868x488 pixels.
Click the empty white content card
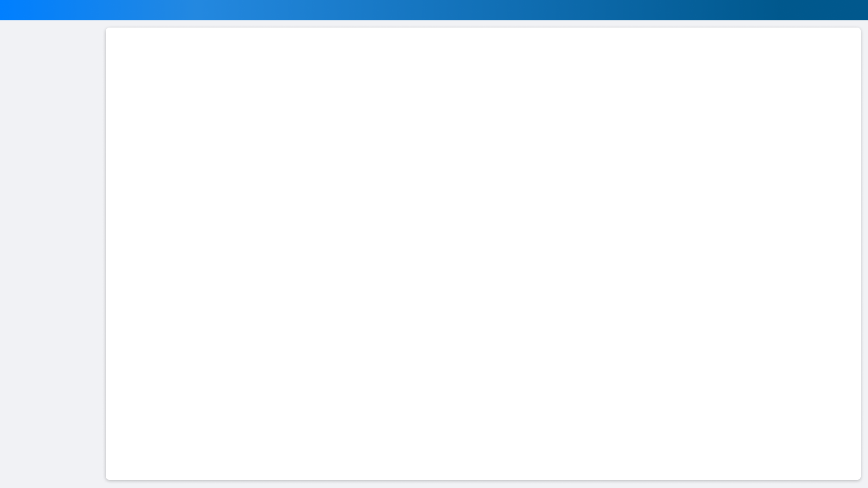(483, 253)
